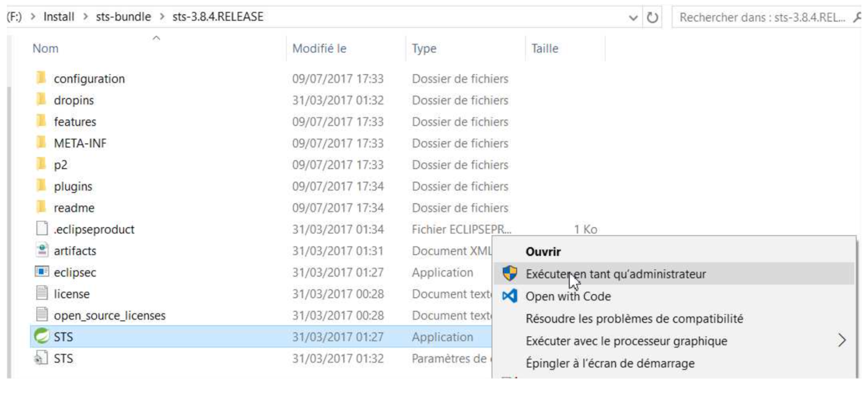Click the STS settings file icon

[41, 358]
